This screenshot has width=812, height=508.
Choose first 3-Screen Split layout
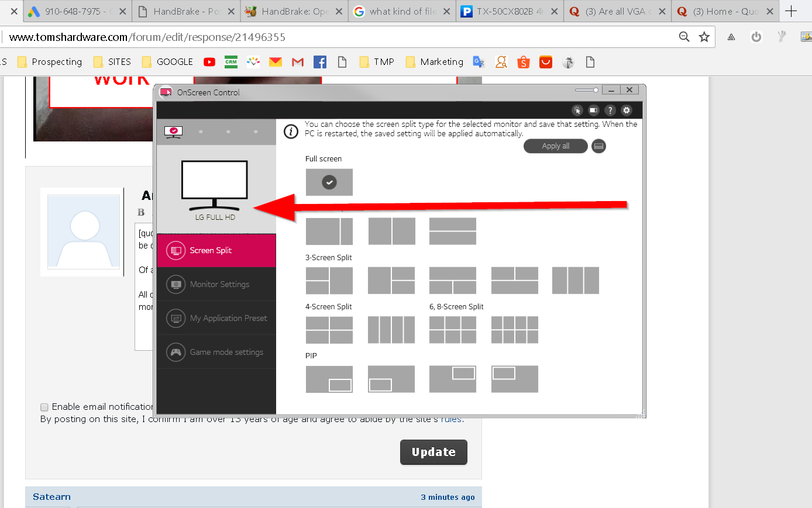pos(329,280)
